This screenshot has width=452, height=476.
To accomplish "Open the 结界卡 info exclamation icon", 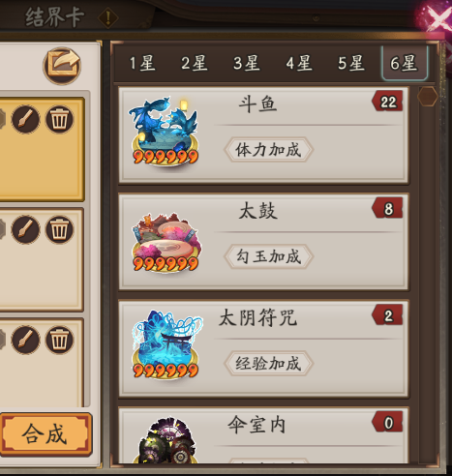I will click(108, 18).
